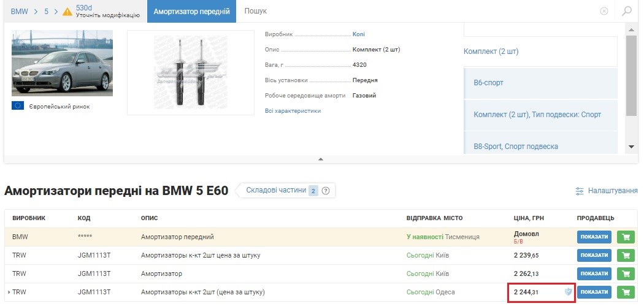This screenshot has height=306, width=644.
Task: Open the 5 series breadcrumb item
Action: pyautogui.click(x=46, y=11)
